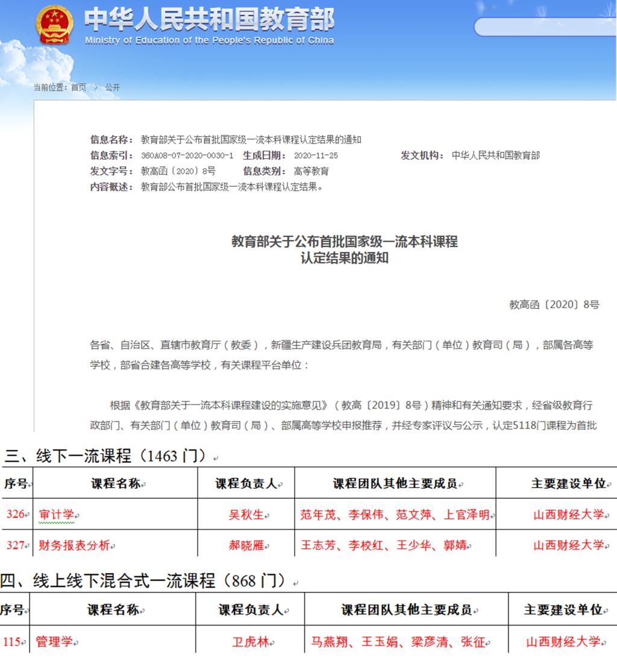Select row number 327
Viewport: 617px width, 672px height.
[x=16, y=545]
